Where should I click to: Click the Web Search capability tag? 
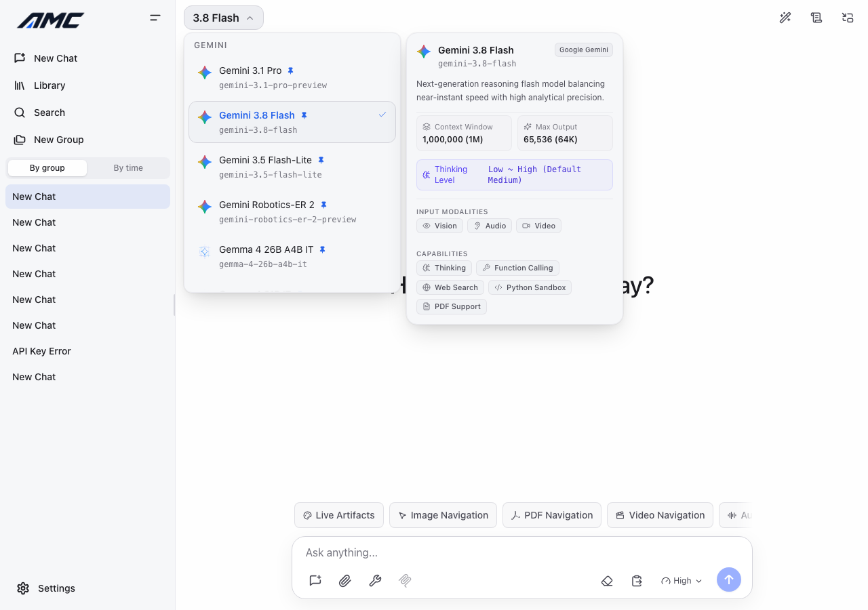(450, 287)
